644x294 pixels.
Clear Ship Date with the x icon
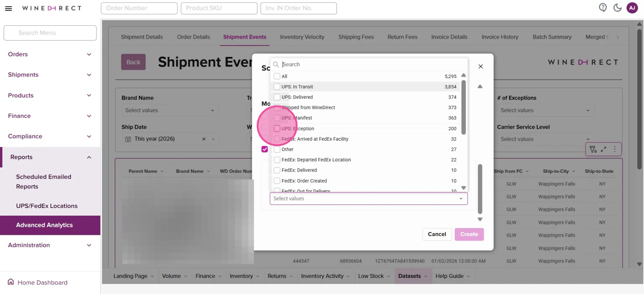pyautogui.click(x=204, y=139)
